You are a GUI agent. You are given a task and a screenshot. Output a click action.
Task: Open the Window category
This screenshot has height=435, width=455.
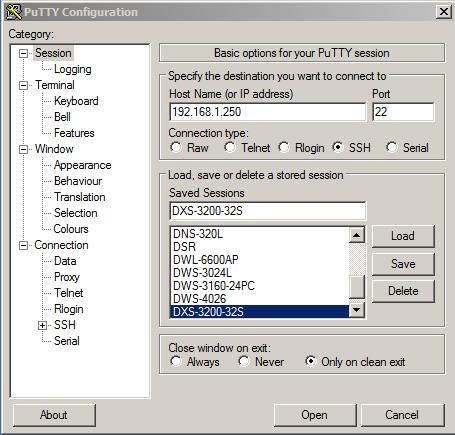pyautogui.click(x=54, y=149)
